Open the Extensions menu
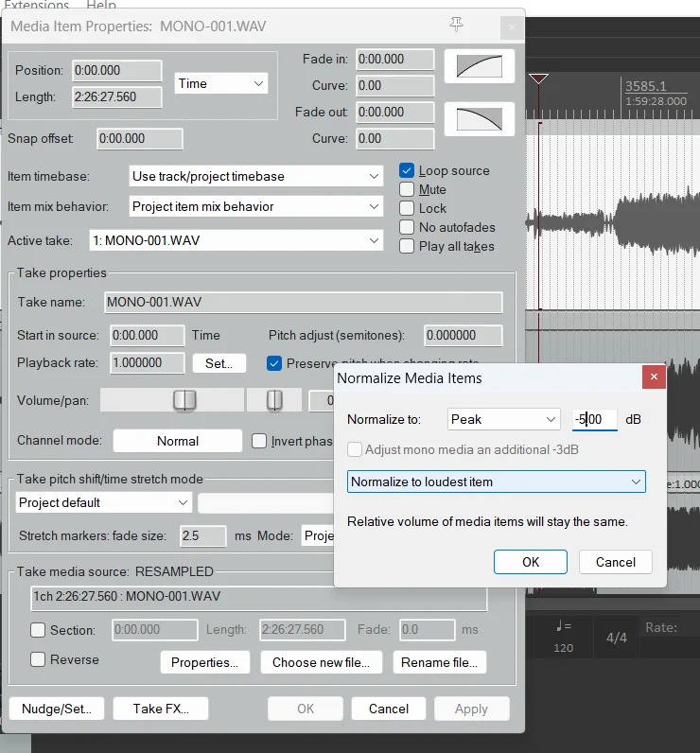Screen dimensions: 700x753 pyautogui.click(x=37, y=6)
